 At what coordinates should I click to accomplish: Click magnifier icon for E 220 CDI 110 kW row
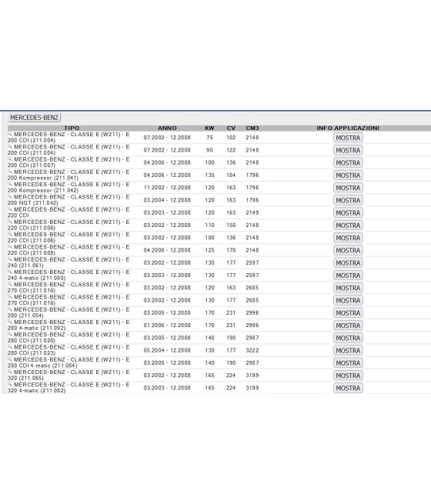(x=10, y=222)
